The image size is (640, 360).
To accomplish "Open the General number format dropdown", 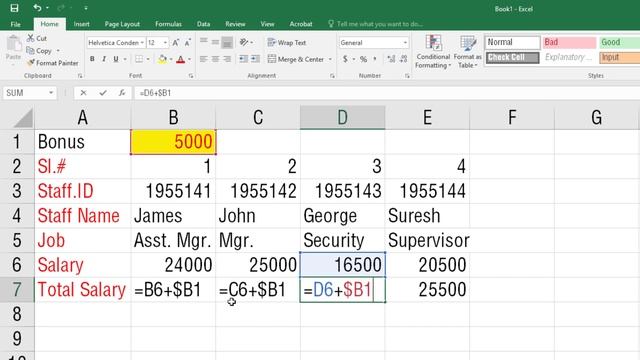I will 405,42.
